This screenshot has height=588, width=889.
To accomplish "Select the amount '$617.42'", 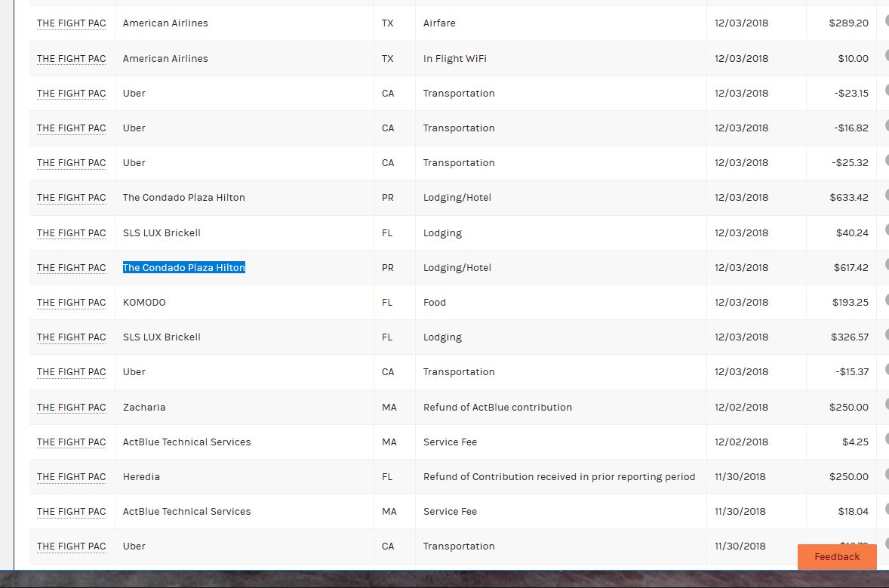I will pos(851,268).
